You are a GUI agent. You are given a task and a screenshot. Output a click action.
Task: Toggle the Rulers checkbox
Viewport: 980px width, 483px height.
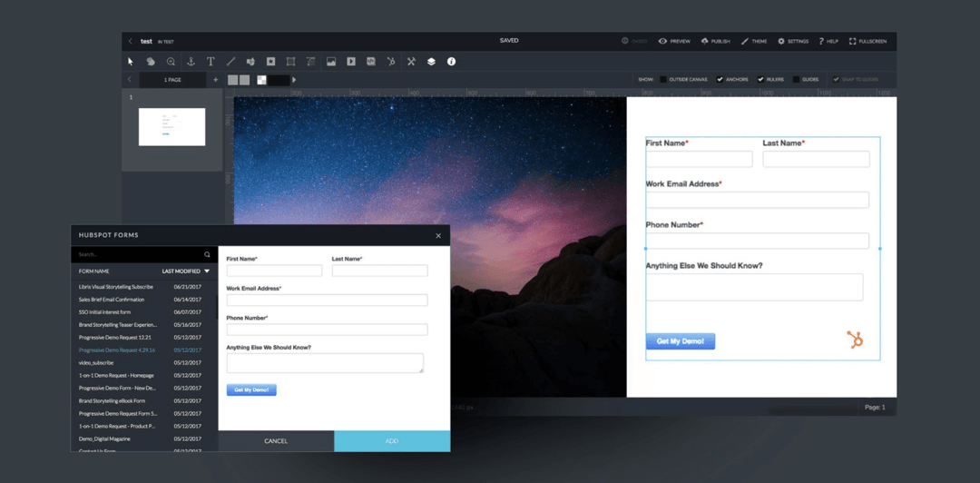click(x=760, y=80)
